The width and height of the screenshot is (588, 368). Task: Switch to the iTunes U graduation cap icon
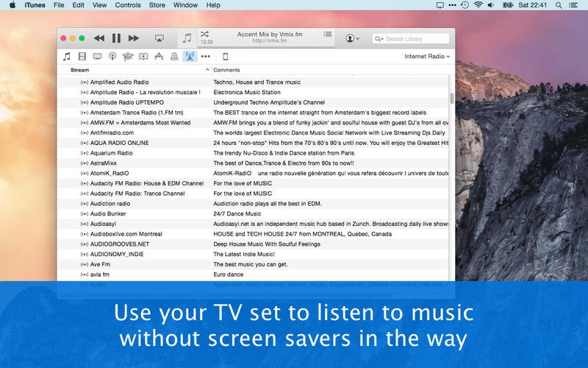[128, 57]
